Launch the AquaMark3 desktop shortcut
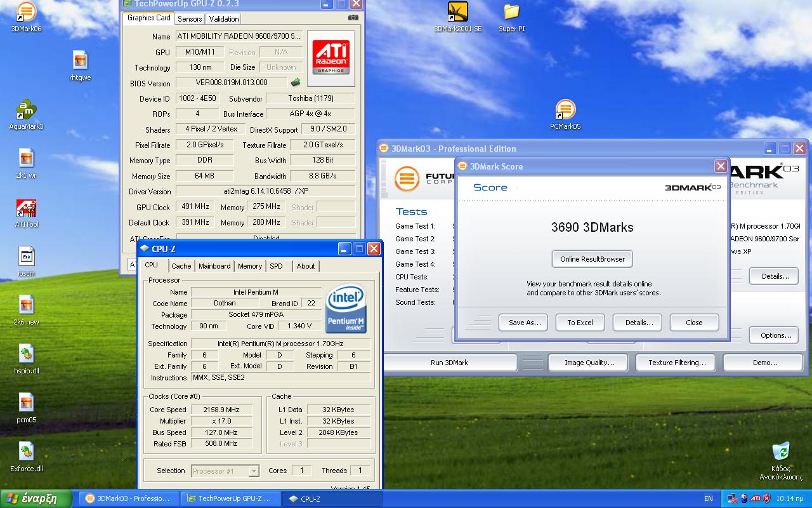The height and width of the screenshot is (508, 812). pos(26,115)
